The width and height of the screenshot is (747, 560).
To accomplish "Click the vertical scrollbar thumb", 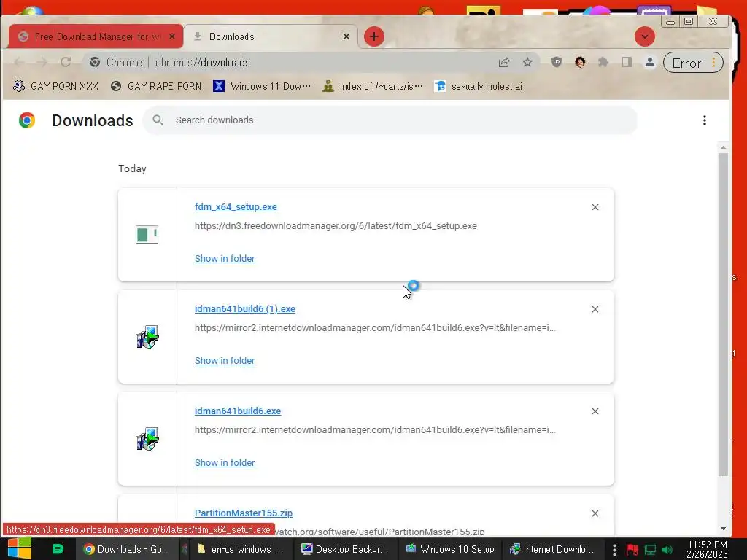I will [x=723, y=314].
